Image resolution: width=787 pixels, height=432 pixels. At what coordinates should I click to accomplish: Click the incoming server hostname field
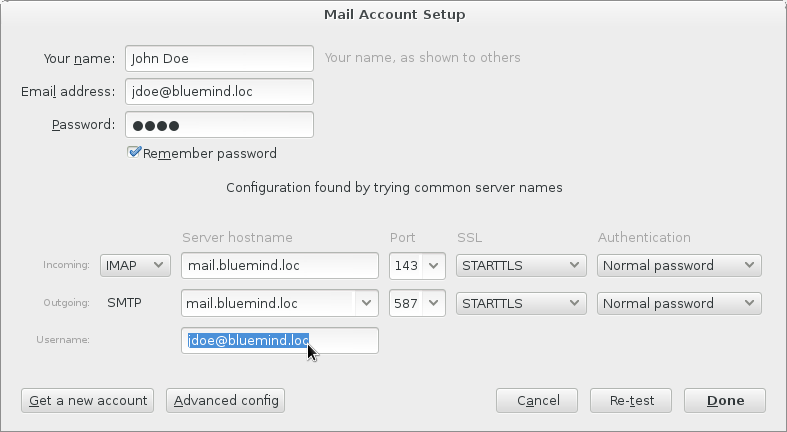280,265
